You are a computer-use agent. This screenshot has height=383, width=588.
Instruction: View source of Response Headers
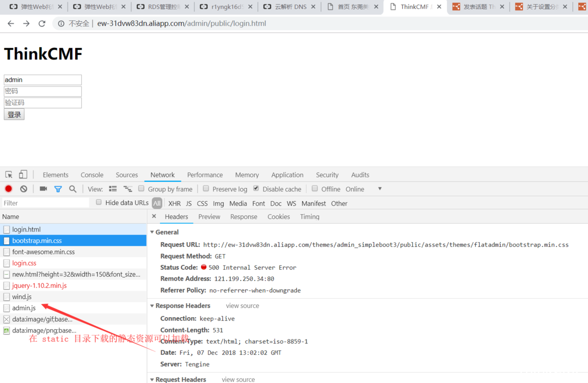(242, 306)
